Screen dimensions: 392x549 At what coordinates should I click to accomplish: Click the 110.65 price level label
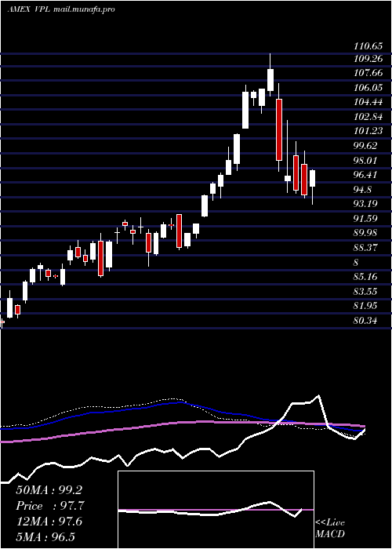coord(368,45)
